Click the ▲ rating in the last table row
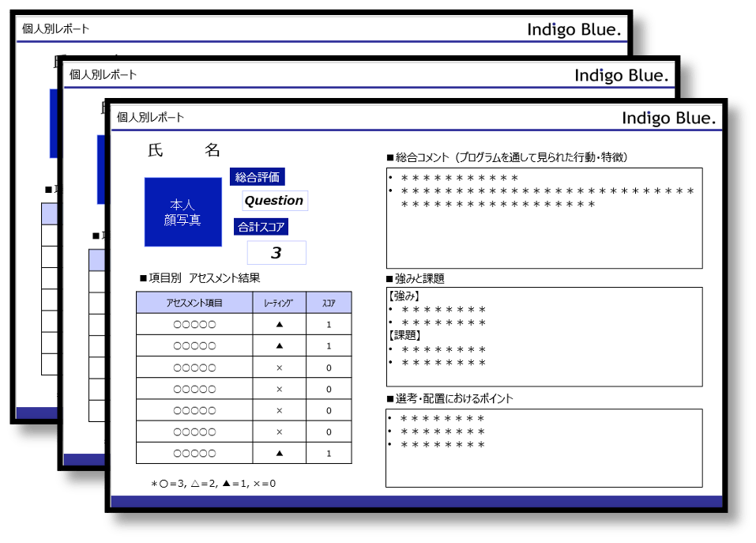 [279, 453]
